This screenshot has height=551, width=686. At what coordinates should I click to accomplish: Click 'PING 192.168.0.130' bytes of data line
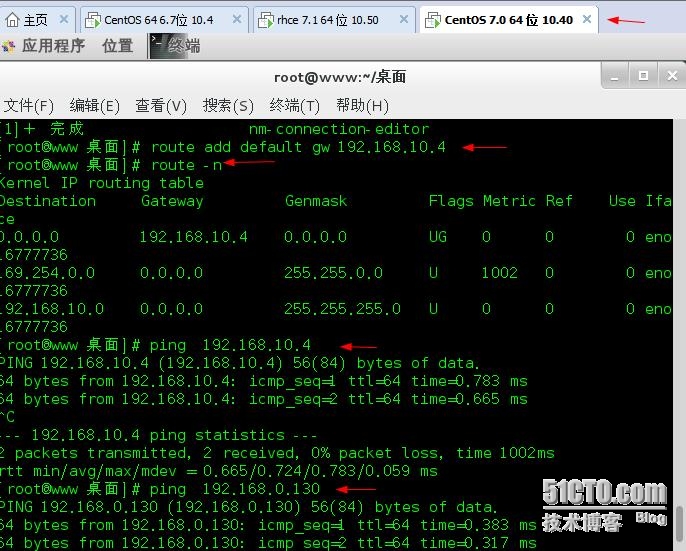click(248, 507)
